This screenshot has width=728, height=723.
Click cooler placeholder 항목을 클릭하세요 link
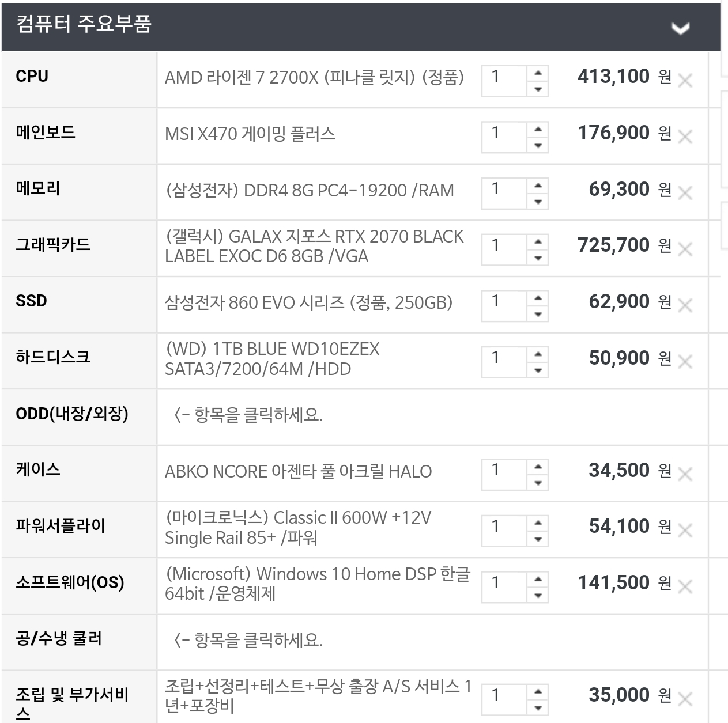click(248, 640)
